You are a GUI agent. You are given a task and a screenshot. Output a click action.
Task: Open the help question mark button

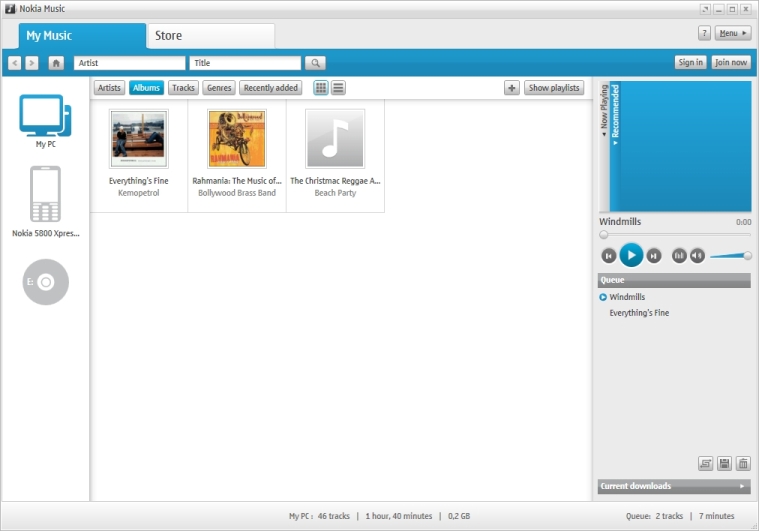(704, 33)
